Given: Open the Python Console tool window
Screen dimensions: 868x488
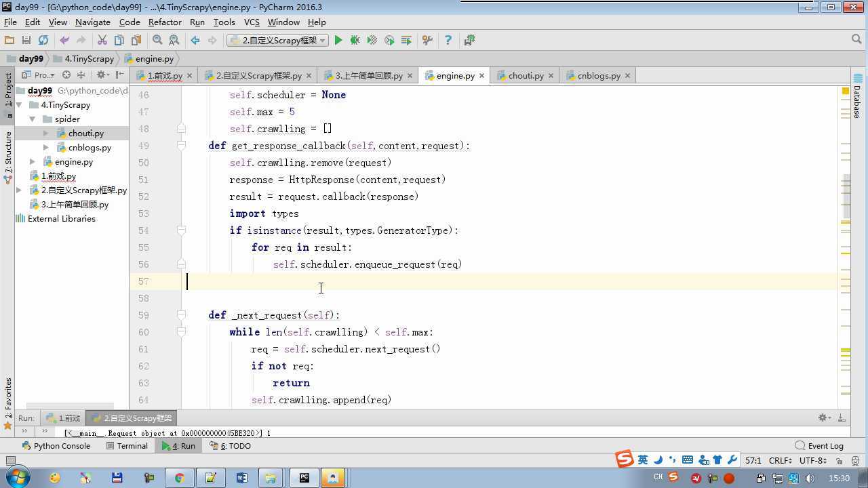Looking at the screenshot, I should click(56, 446).
